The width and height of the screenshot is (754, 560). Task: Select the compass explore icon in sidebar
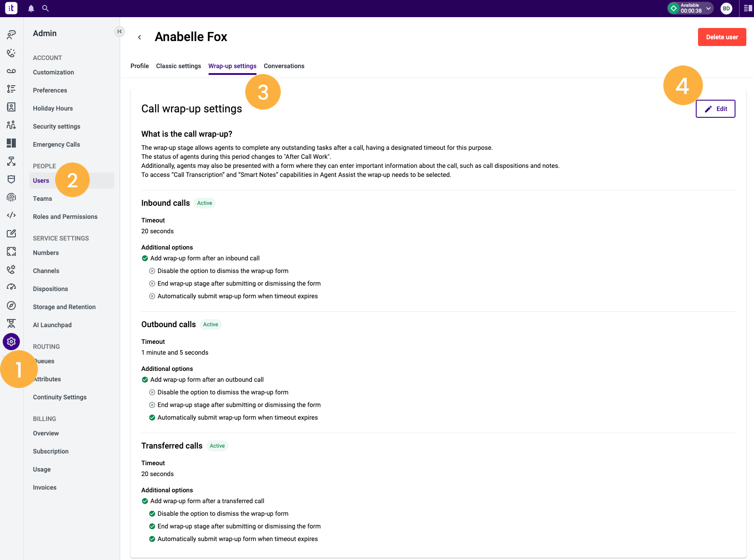pos(11,305)
